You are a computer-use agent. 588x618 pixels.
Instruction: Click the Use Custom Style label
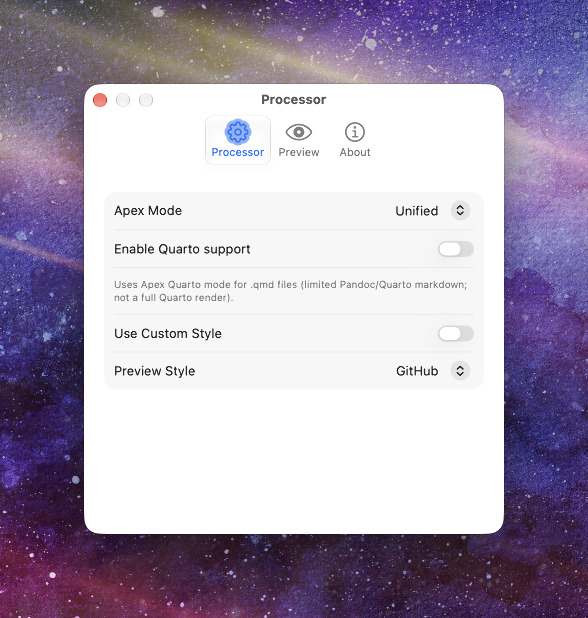pos(168,334)
